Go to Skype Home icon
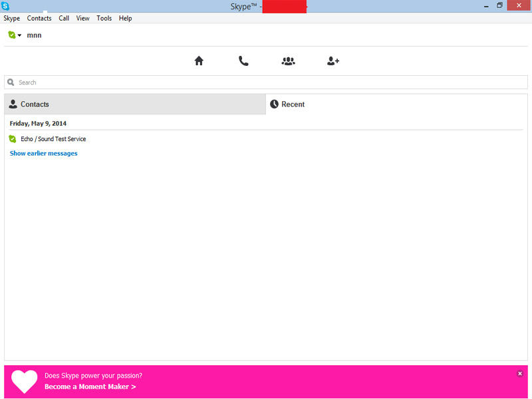This screenshot has width=532, height=399. click(x=199, y=61)
